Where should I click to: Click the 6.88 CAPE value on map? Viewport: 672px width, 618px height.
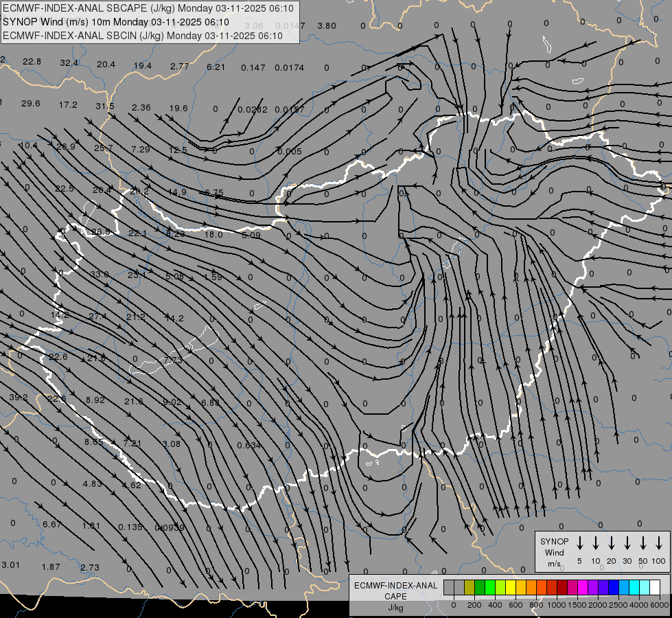click(x=211, y=402)
